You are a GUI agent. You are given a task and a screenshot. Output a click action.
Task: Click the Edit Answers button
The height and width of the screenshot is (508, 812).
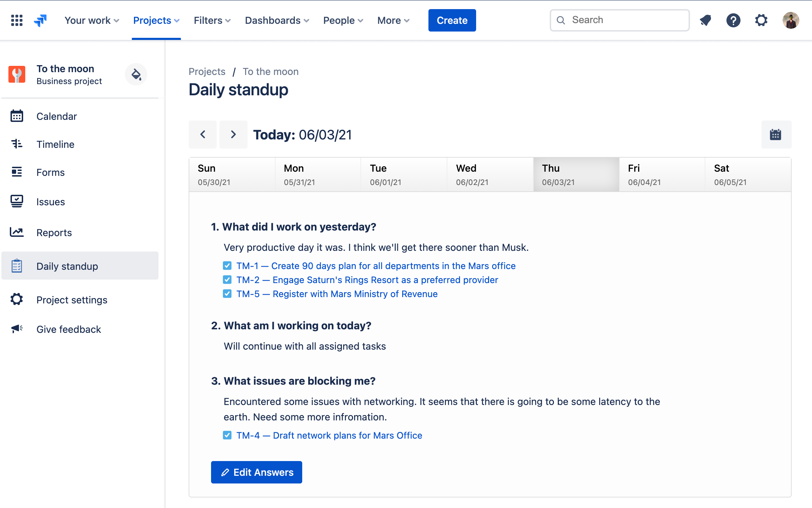pos(256,472)
